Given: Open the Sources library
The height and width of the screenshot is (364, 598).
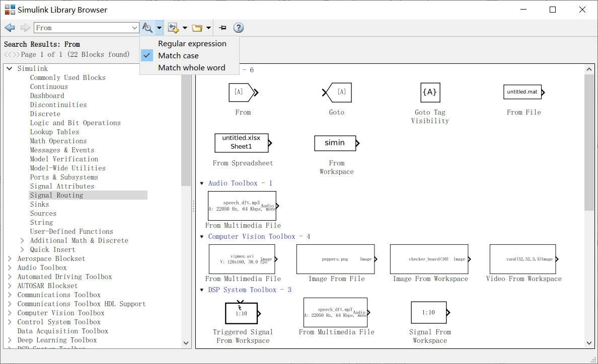Looking at the screenshot, I should coord(43,213).
